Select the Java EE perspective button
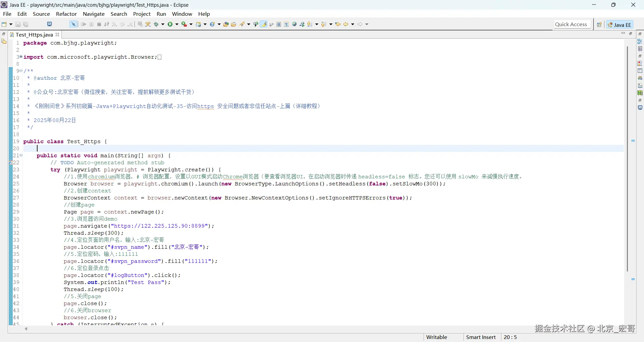Viewport: 644px width, 342px height. 620,24
